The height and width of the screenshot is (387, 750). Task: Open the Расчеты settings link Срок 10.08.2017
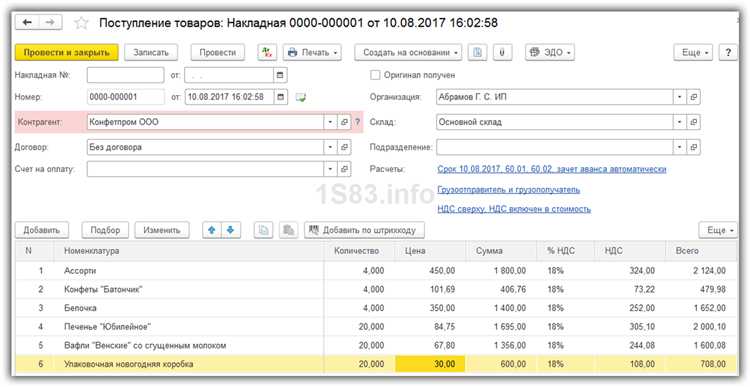coord(551,169)
